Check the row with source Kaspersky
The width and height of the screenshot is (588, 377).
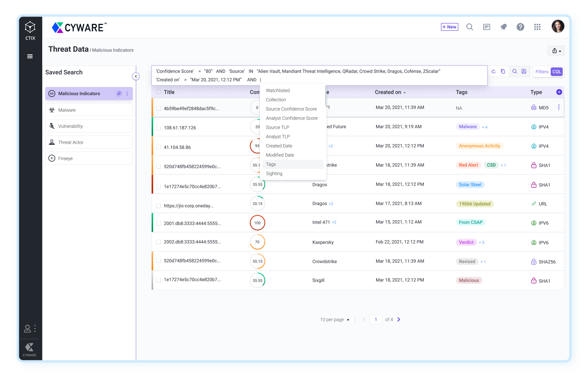[x=159, y=242]
